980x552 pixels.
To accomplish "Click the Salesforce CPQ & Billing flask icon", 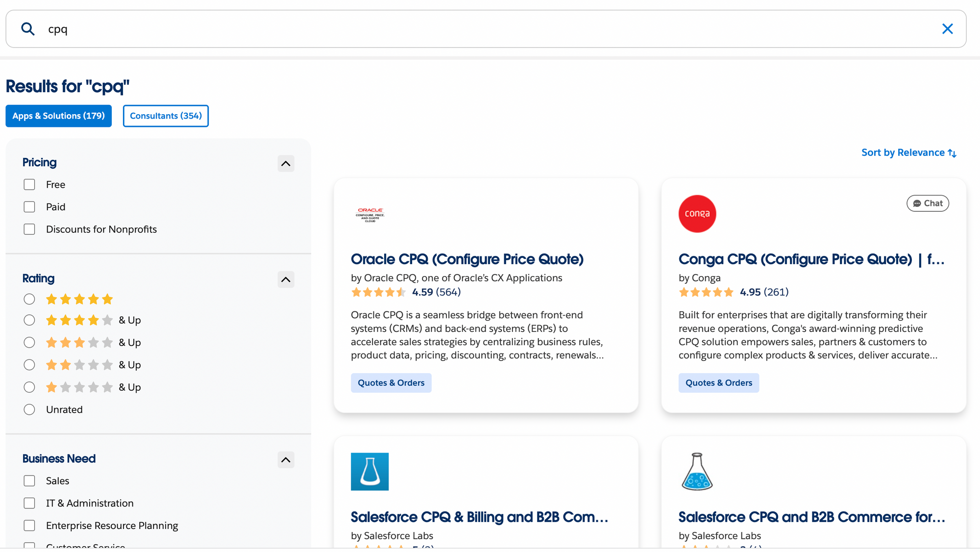I will pyautogui.click(x=369, y=472).
